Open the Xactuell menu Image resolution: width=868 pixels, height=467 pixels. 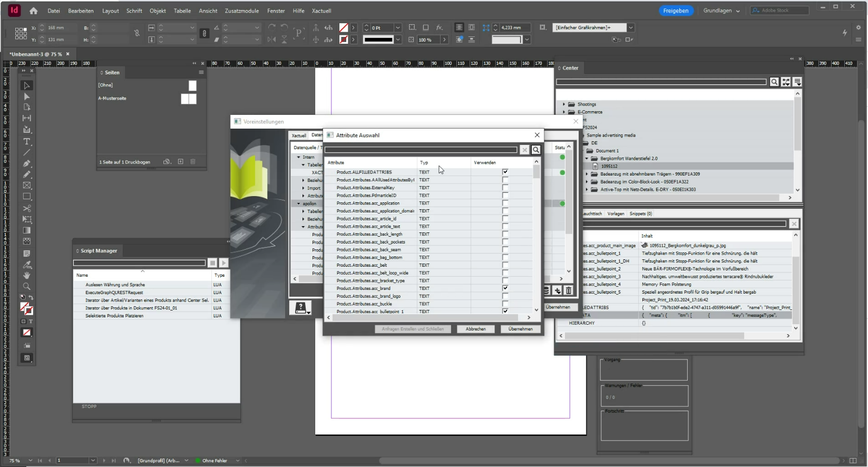click(321, 11)
